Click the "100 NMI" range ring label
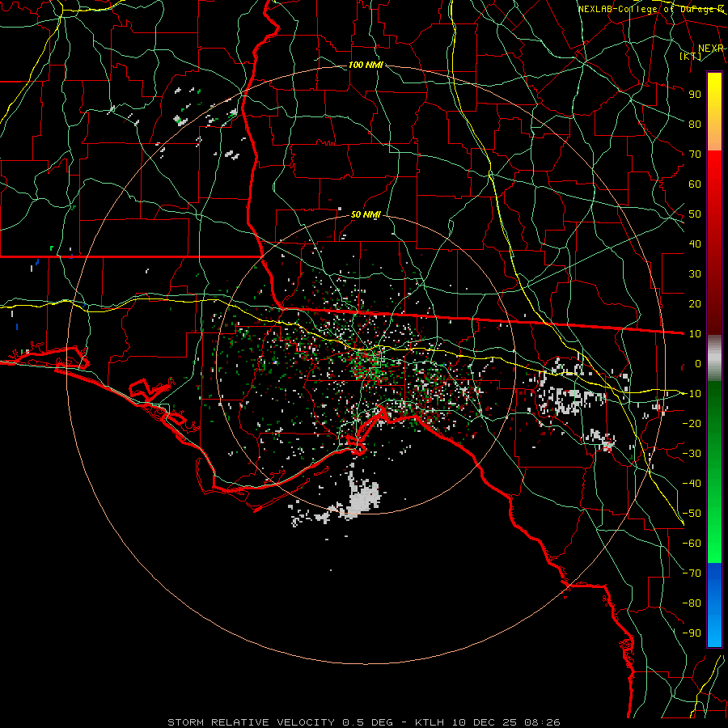The width and height of the screenshot is (728, 728). point(366,65)
